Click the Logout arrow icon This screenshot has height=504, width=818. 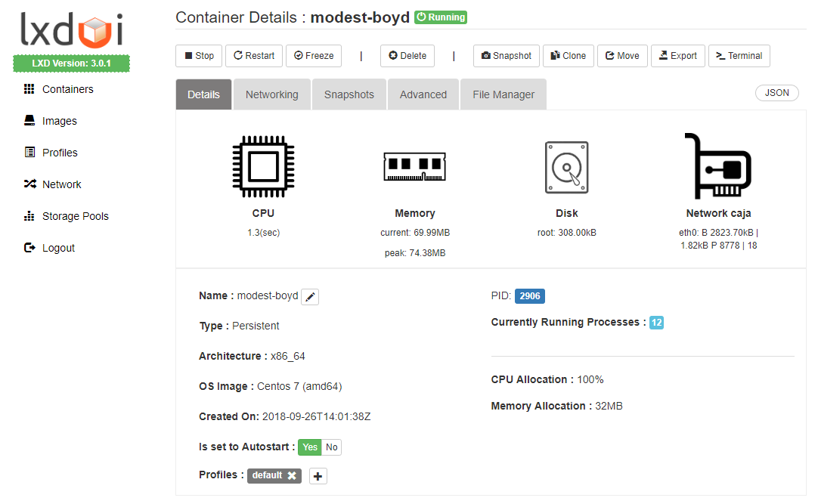[x=29, y=248]
